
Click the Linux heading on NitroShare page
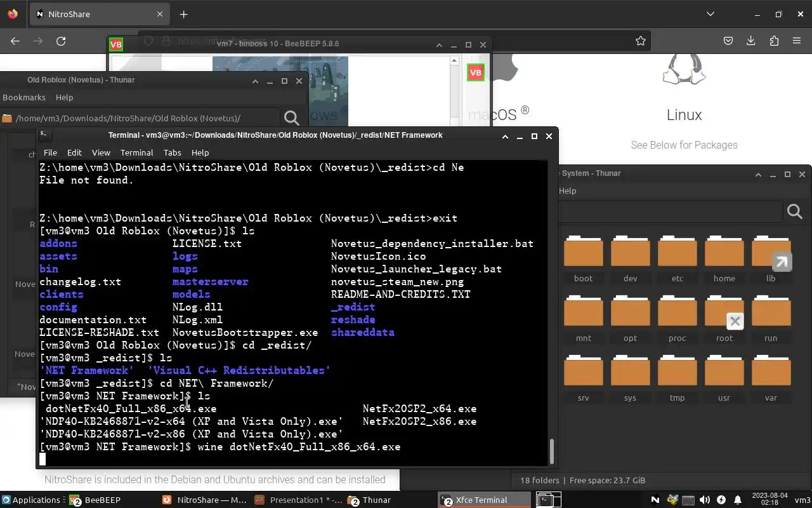[x=684, y=115]
